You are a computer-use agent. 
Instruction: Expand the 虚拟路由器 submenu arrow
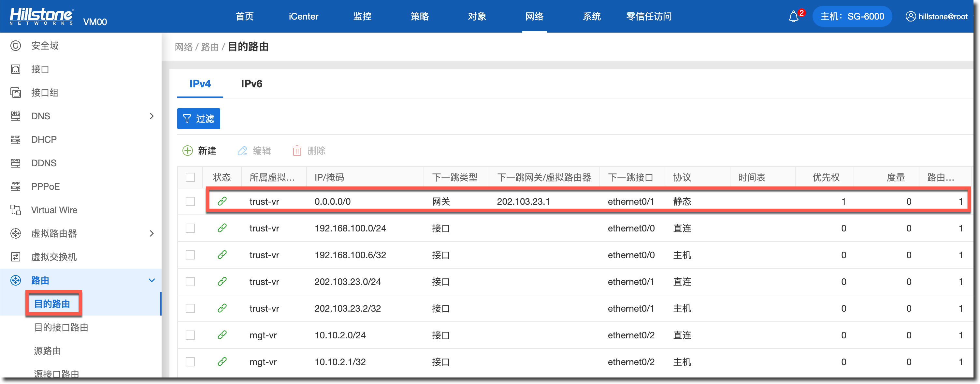(151, 233)
